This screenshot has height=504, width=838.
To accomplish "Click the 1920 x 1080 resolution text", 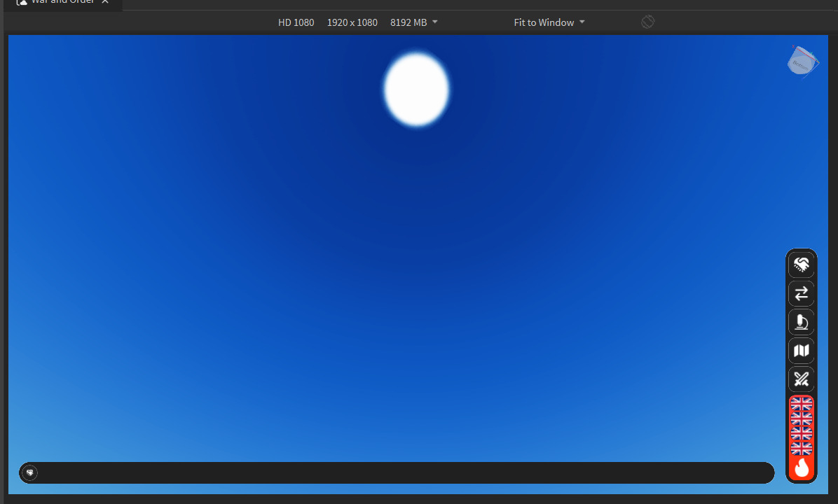I will coord(352,22).
